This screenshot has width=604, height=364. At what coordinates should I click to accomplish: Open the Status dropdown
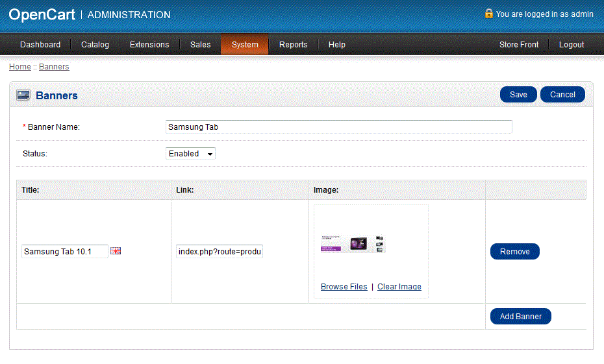(x=190, y=154)
